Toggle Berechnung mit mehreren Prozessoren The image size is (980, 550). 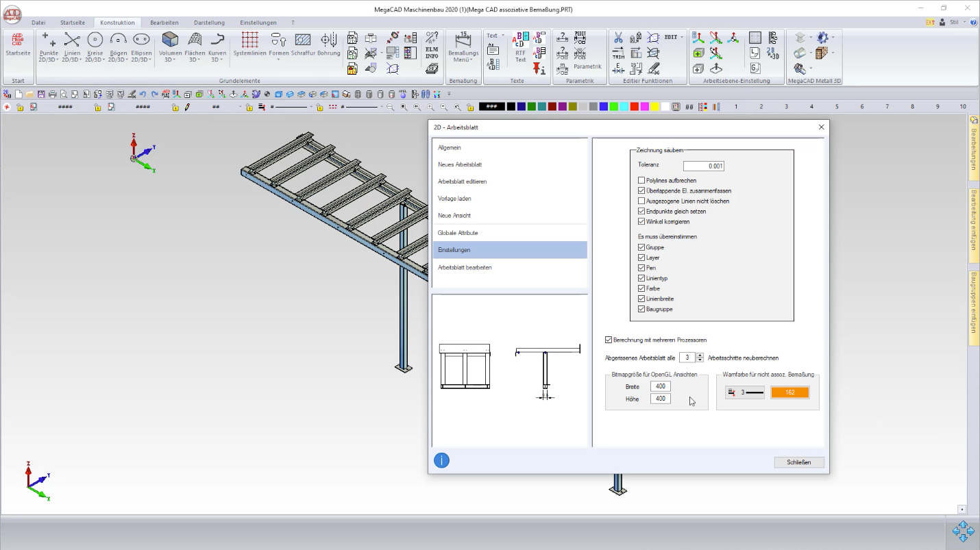point(609,340)
